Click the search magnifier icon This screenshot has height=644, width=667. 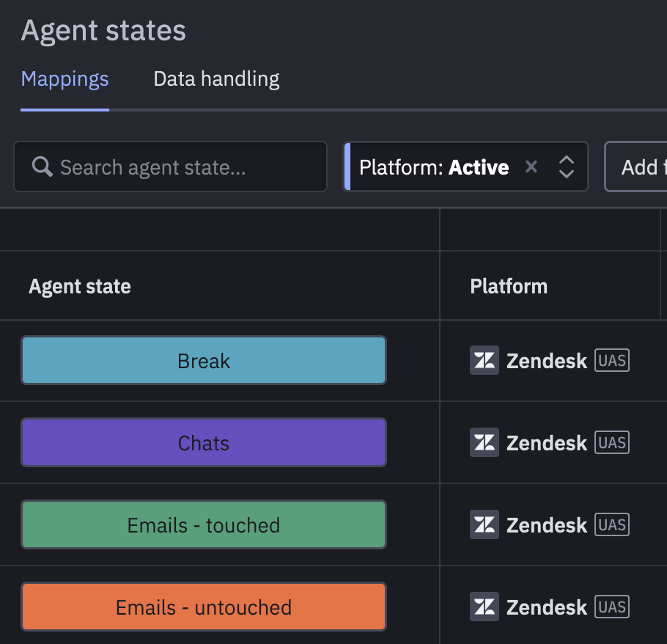(42, 167)
